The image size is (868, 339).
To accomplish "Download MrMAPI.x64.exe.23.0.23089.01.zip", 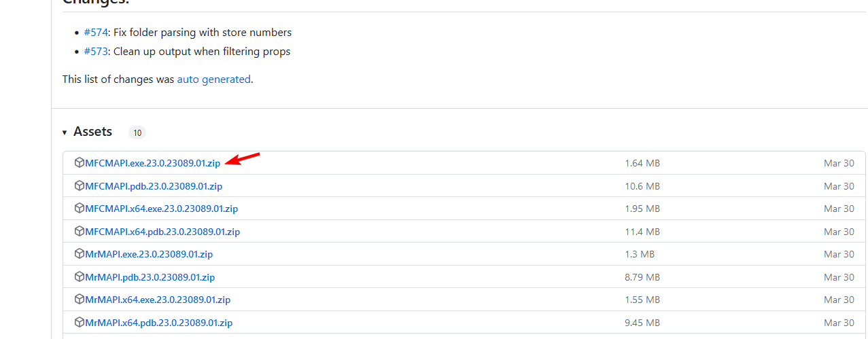I will [158, 300].
